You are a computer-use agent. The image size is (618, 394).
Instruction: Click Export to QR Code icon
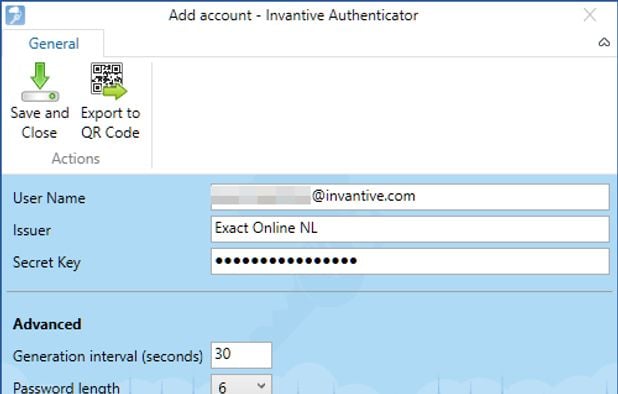pos(109,81)
